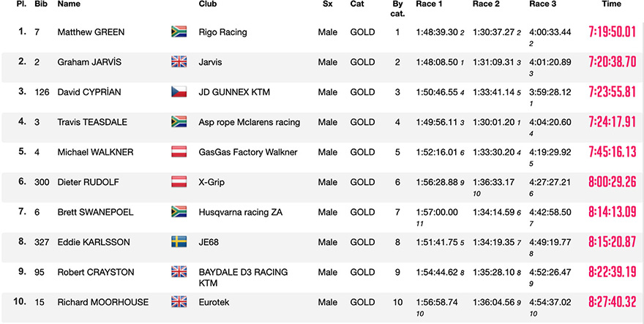
Task: Click Swedish flag beside Eddie KARLSSON
Action: (179, 241)
